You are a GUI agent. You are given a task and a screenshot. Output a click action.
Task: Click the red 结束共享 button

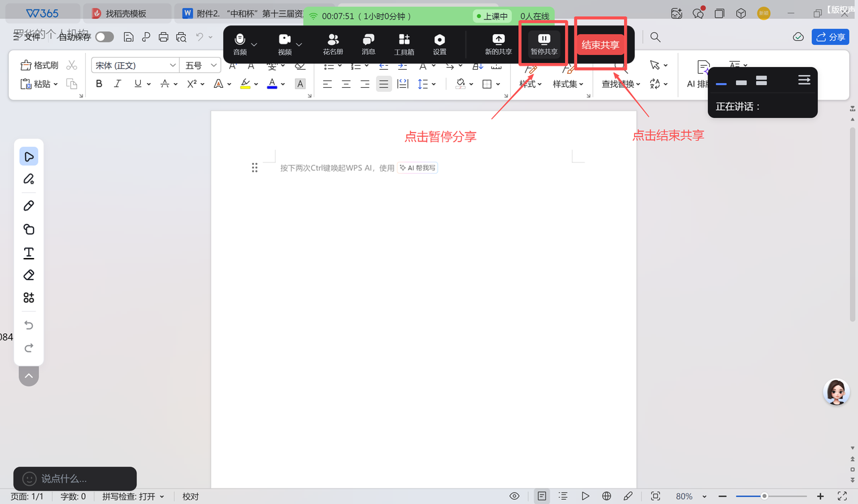[x=600, y=45]
